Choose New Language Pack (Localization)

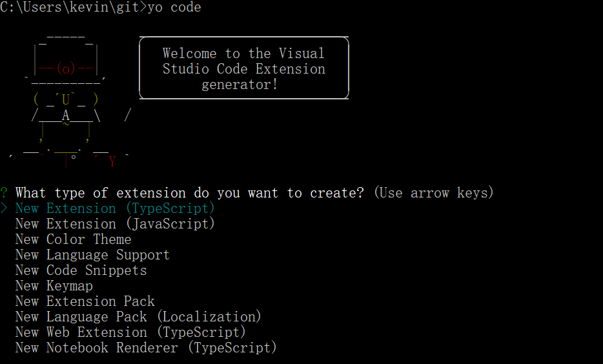tap(138, 317)
